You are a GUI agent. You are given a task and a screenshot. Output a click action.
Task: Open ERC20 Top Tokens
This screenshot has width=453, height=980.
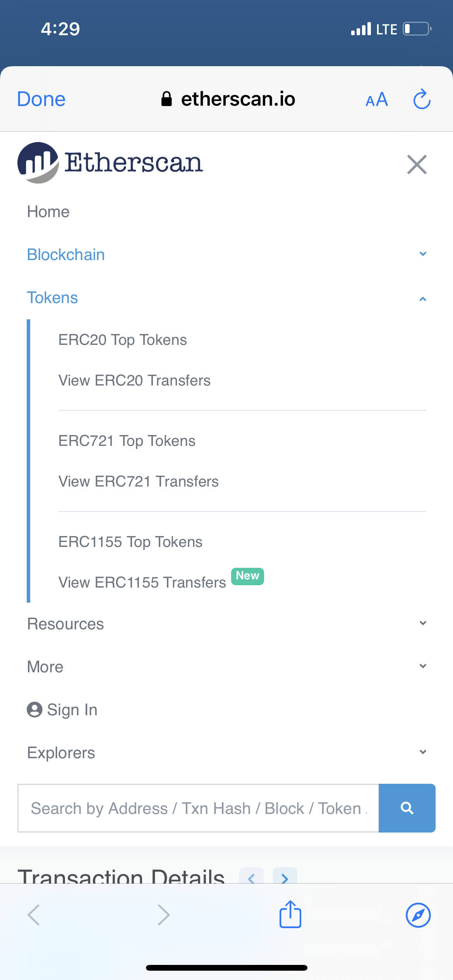click(x=122, y=339)
